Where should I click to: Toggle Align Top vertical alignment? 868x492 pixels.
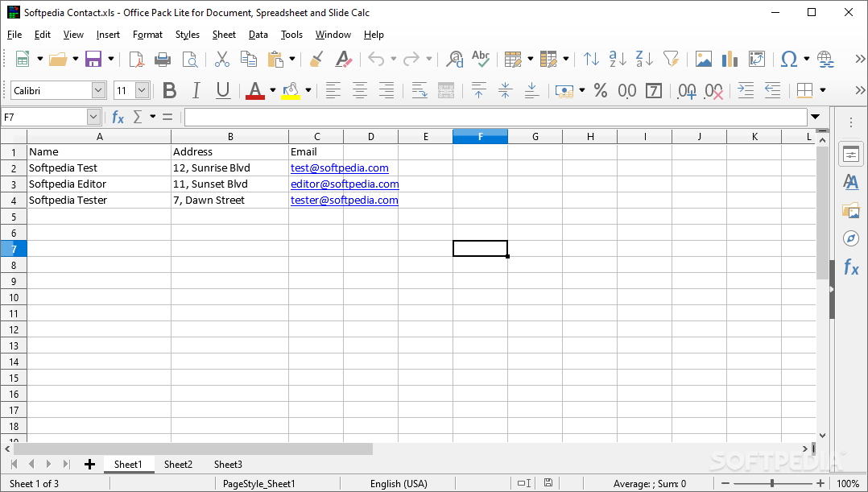[479, 90]
